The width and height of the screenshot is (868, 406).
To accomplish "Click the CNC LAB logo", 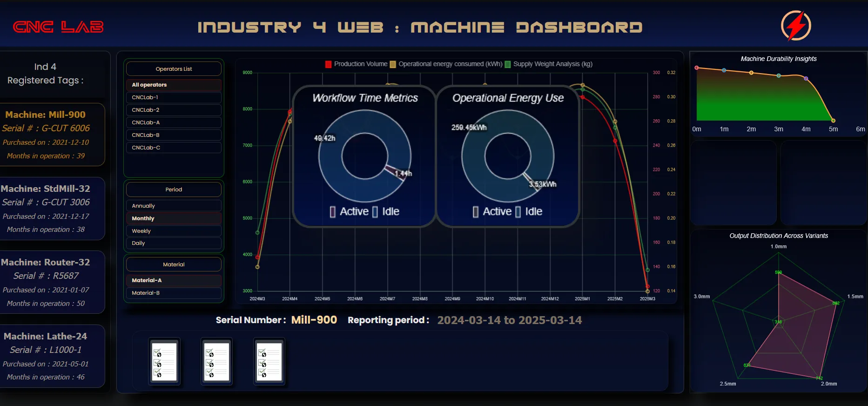I will pos(58,27).
